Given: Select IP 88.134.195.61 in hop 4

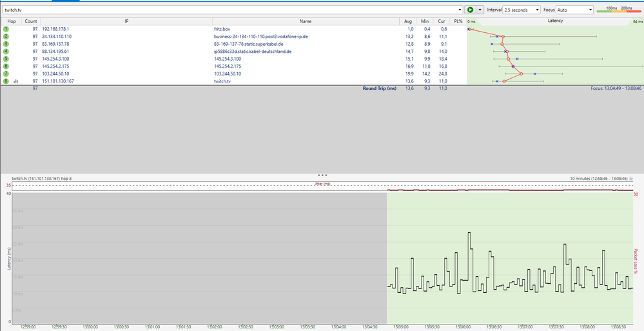Looking at the screenshot, I should 55,52.
